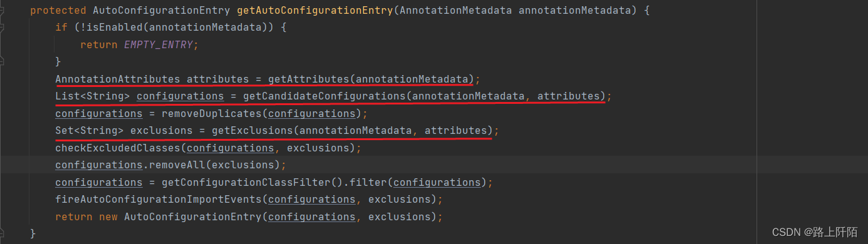Collapse the if isEnabled block fold marker
This screenshot has width=868, height=244.
tap(3, 28)
